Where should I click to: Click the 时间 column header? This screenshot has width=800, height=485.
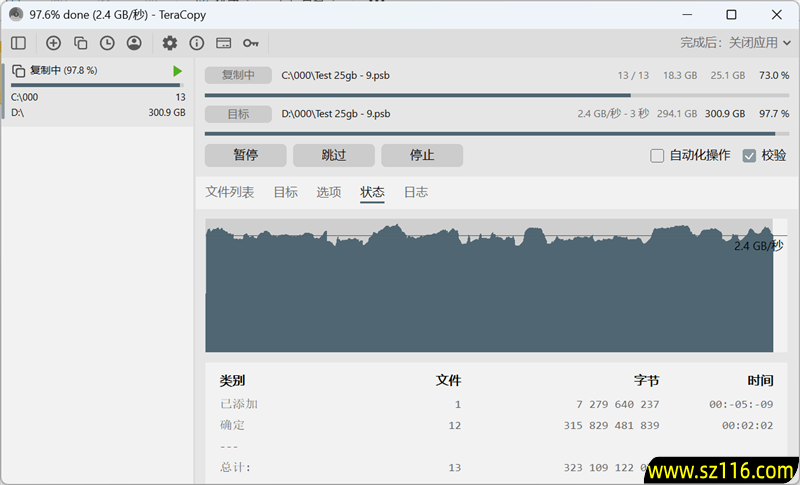point(760,380)
